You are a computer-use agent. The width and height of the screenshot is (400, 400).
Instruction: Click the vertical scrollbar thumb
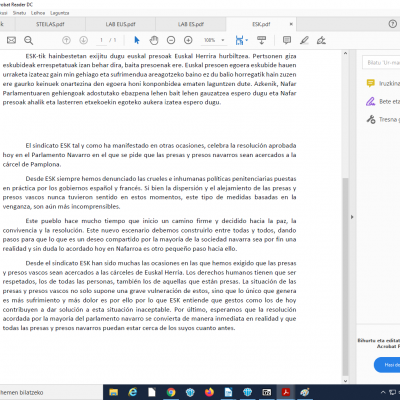click(x=345, y=277)
